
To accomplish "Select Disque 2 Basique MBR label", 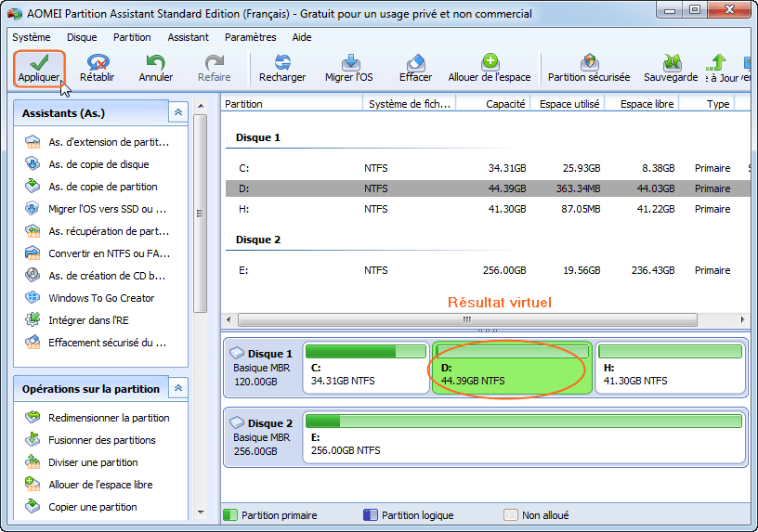I will [263, 437].
